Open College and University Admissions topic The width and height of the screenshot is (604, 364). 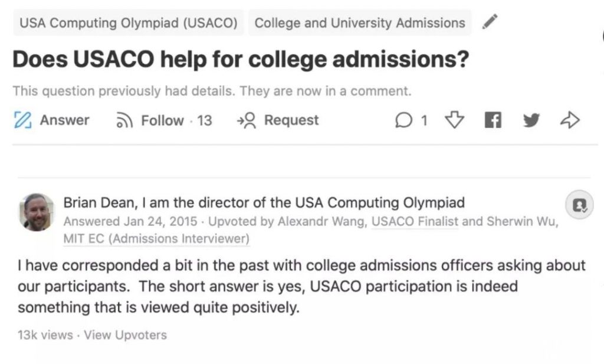tap(360, 23)
